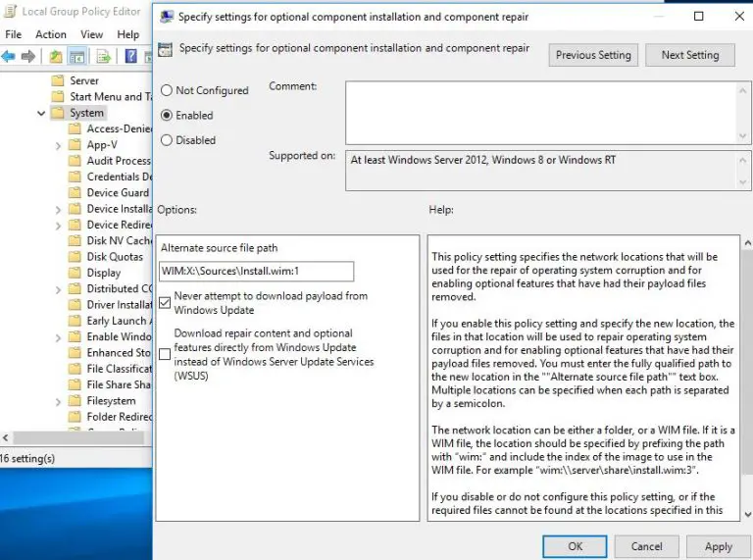Screen dimensions: 753x560
Task: Open the blue Help question mark icon
Action: pos(128,57)
